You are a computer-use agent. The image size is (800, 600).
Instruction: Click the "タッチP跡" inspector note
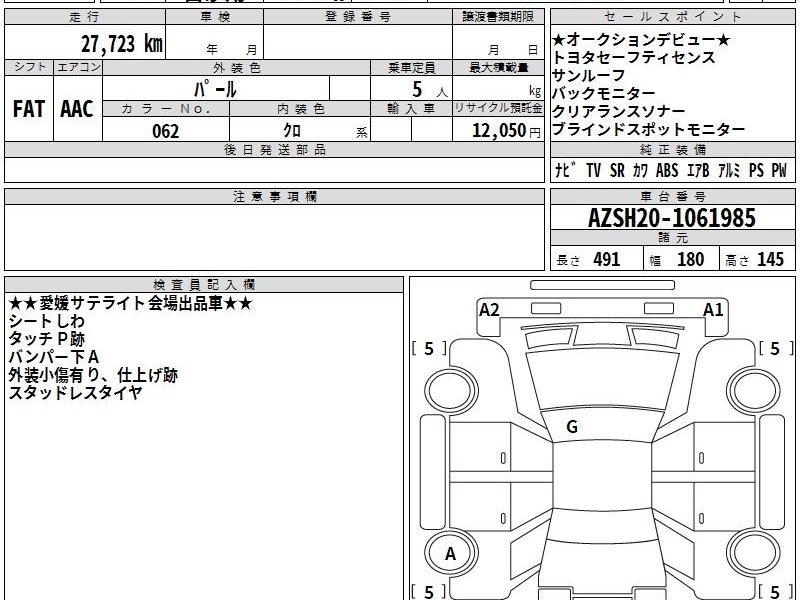[x=46, y=339]
